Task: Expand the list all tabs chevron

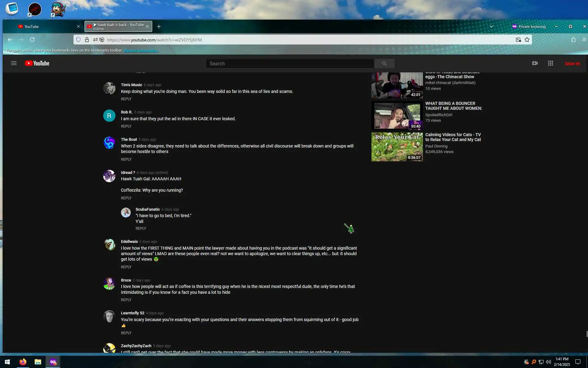Action: coord(491,27)
